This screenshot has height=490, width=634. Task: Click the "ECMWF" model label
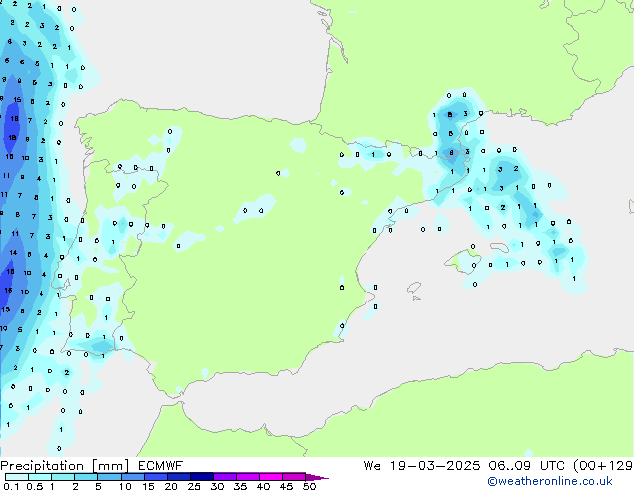click(x=161, y=466)
